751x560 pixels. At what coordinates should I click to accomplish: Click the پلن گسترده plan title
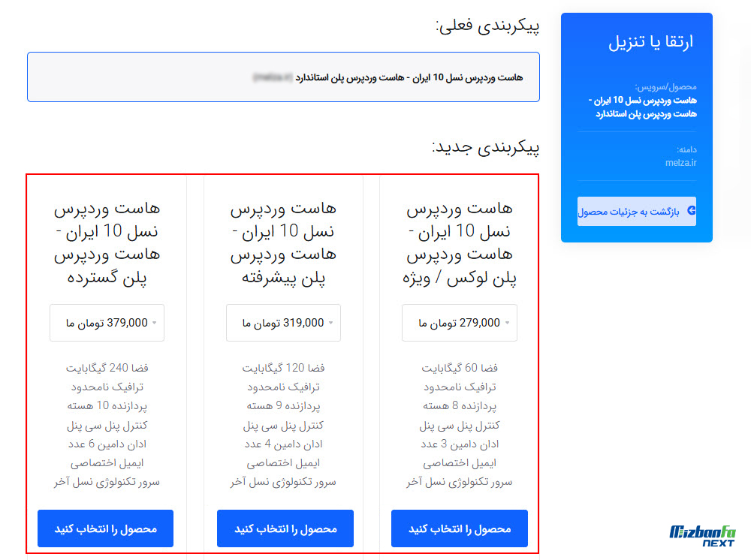tap(107, 243)
